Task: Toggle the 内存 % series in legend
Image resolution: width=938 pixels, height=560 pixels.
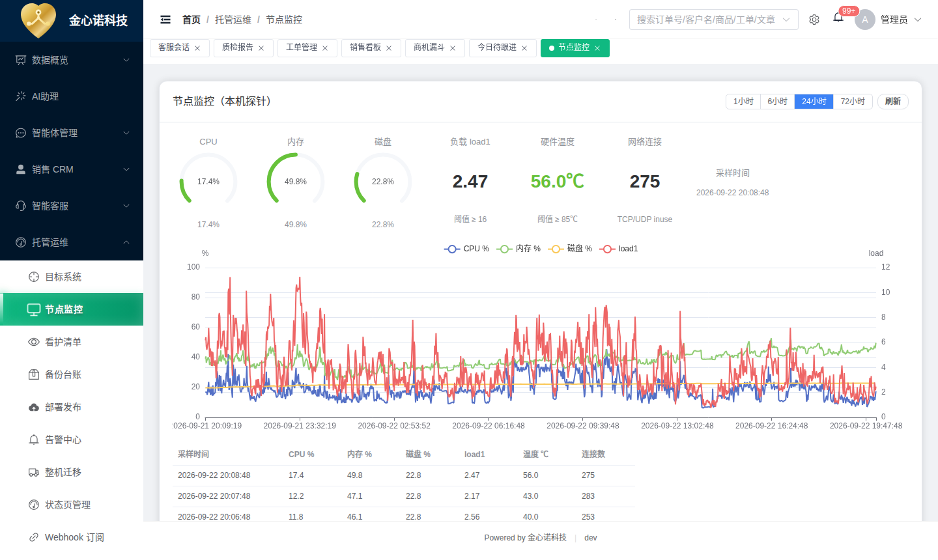Action: click(519, 249)
